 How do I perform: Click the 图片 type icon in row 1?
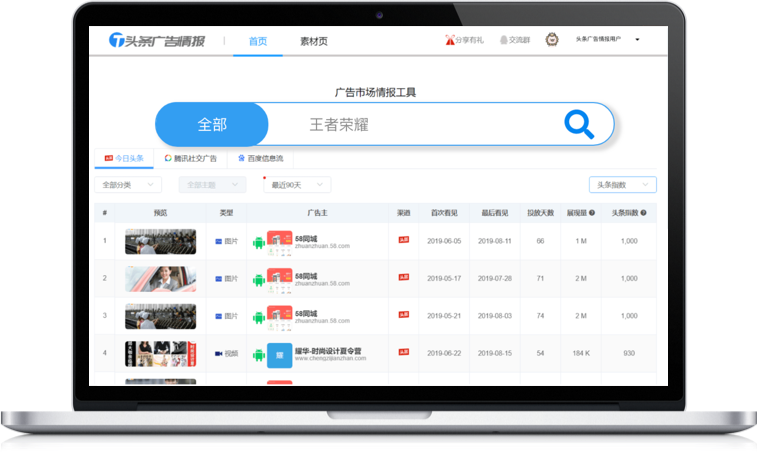pos(218,241)
